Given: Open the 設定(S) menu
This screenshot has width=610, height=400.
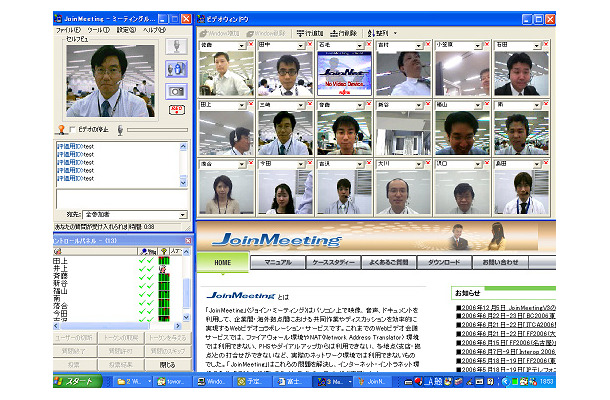Looking at the screenshot, I should pyautogui.click(x=126, y=30).
